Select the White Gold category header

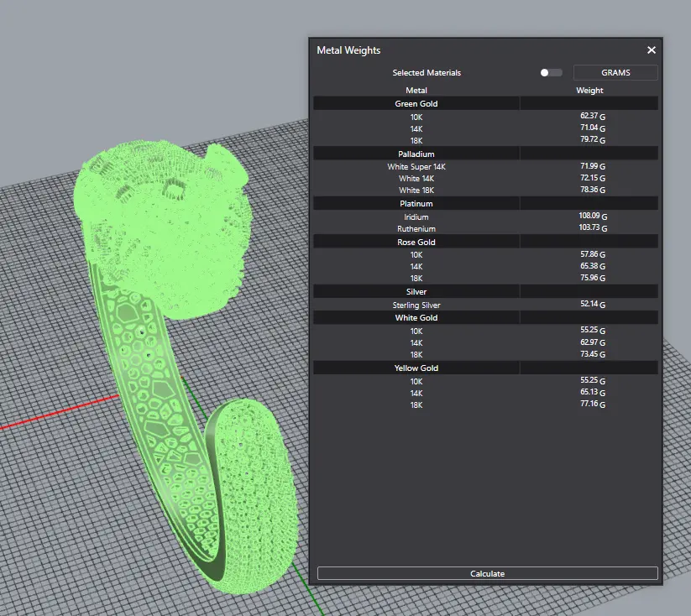(x=416, y=318)
